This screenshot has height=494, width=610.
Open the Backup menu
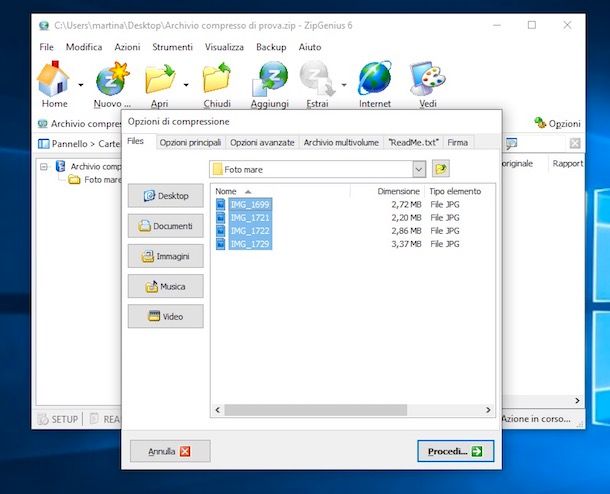tap(271, 47)
